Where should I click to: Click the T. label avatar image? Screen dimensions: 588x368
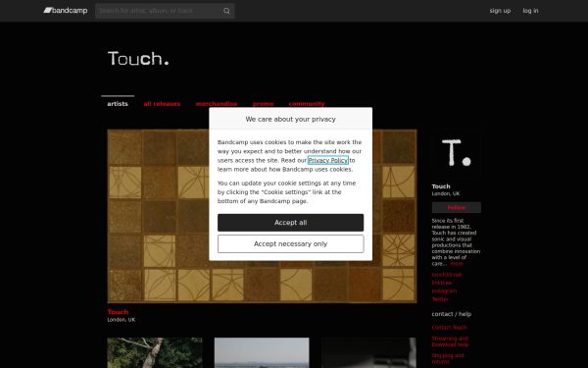pyautogui.click(x=456, y=154)
